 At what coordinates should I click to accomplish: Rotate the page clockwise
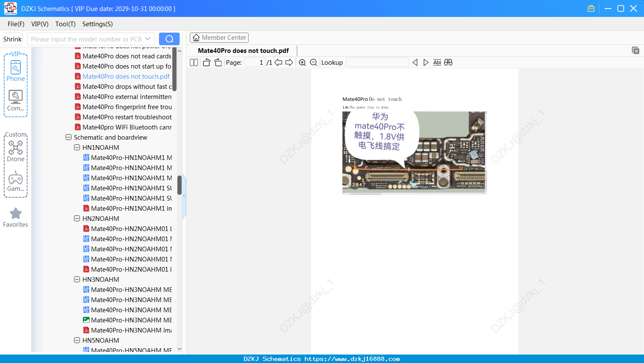click(x=218, y=63)
